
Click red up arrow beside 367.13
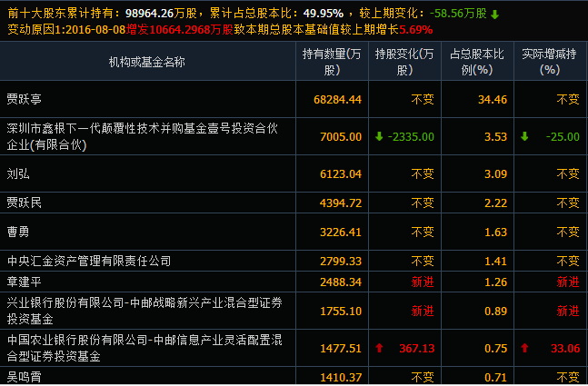pyautogui.click(x=379, y=348)
